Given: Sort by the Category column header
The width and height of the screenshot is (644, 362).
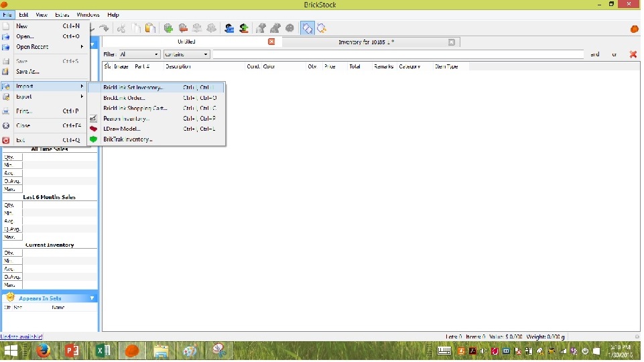Looking at the screenshot, I should (415, 66).
